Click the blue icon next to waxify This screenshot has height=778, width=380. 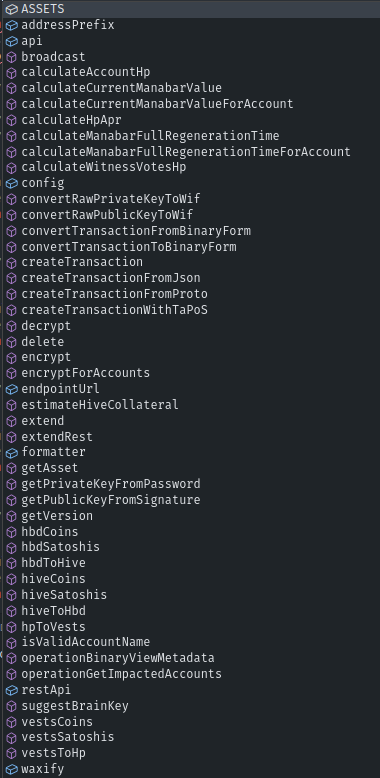pyautogui.click(x=11, y=770)
